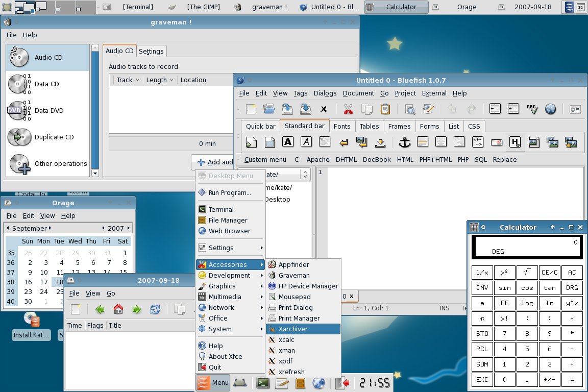The height and width of the screenshot is (392, 588).
Task: Click the Save As icon in Bluefish toolbar
Action: click(306, 109)
